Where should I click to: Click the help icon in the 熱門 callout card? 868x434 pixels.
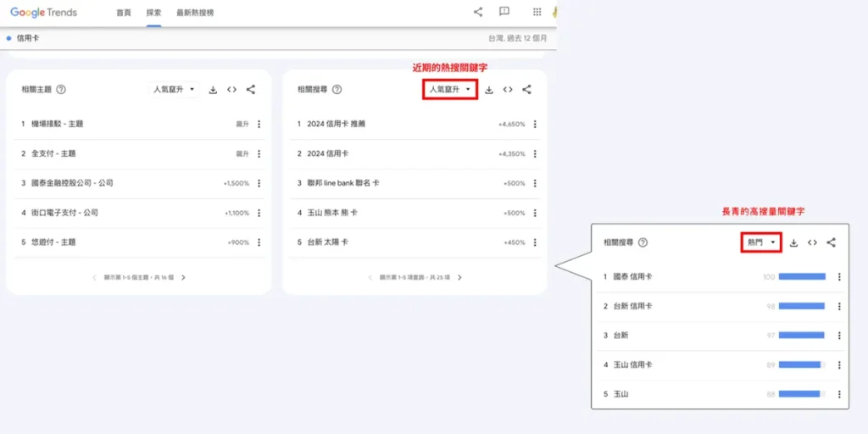[x=643, y=242]
